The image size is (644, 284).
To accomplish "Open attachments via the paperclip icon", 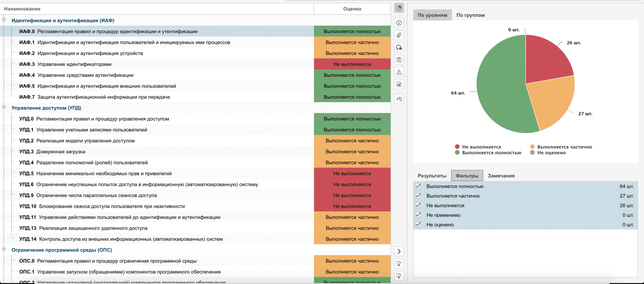I will [399, 35].
